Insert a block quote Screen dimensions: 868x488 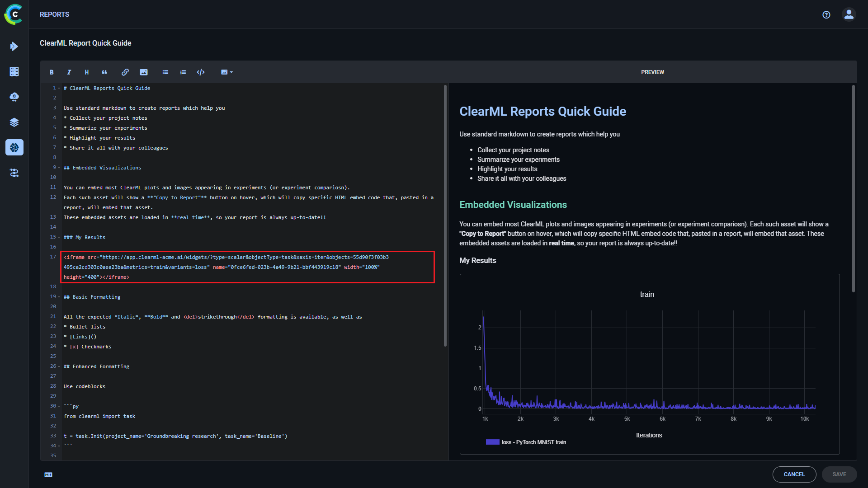pyautogui.click(x=104, y=72)
